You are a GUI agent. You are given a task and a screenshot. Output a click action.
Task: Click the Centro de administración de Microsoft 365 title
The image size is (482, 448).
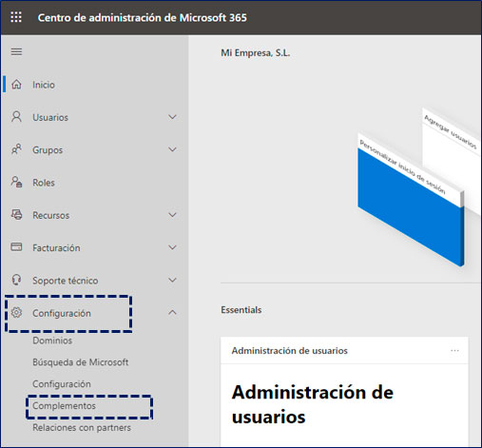pyautogui.click(x=143, y=17)
